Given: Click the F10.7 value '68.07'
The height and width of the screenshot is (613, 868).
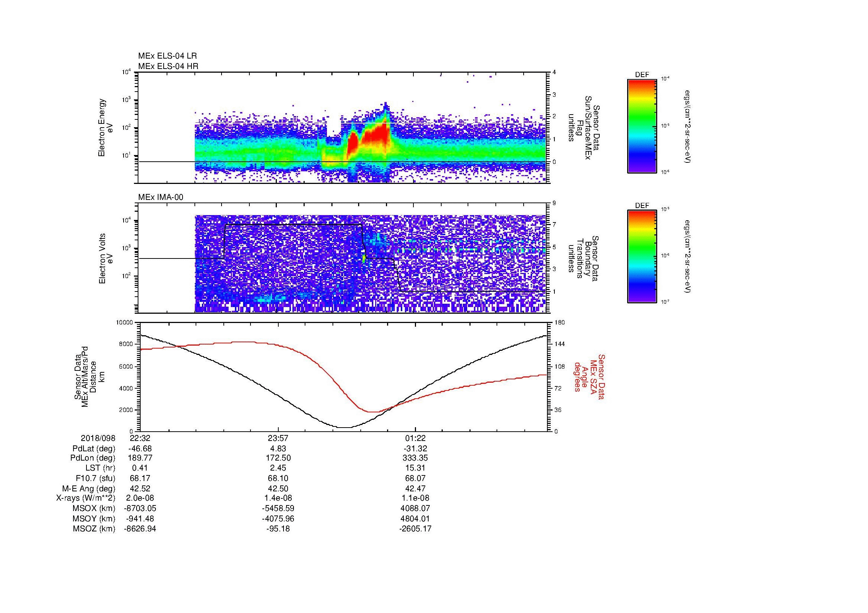Looking at the screenshot, I should point(415,478).
